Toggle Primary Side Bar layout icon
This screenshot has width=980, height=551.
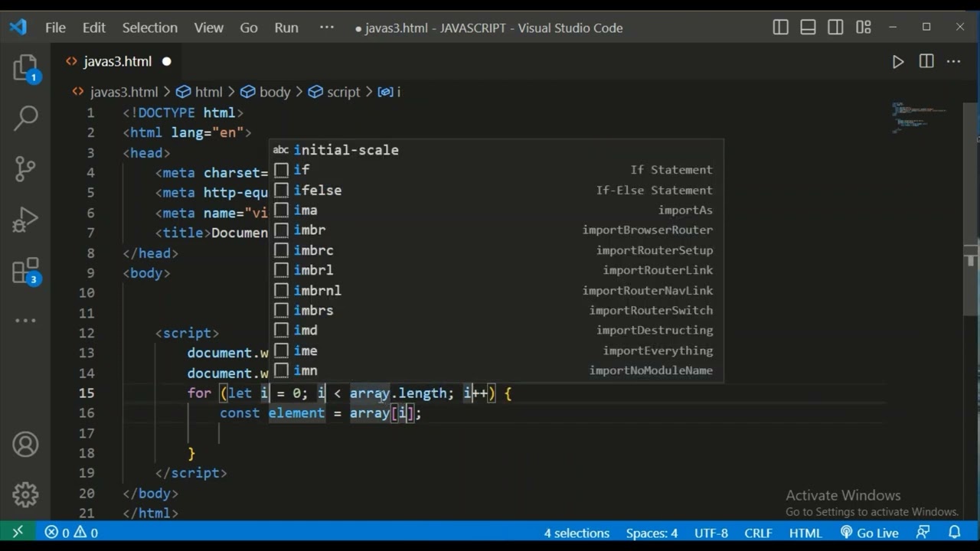click(x=780, y=28)
